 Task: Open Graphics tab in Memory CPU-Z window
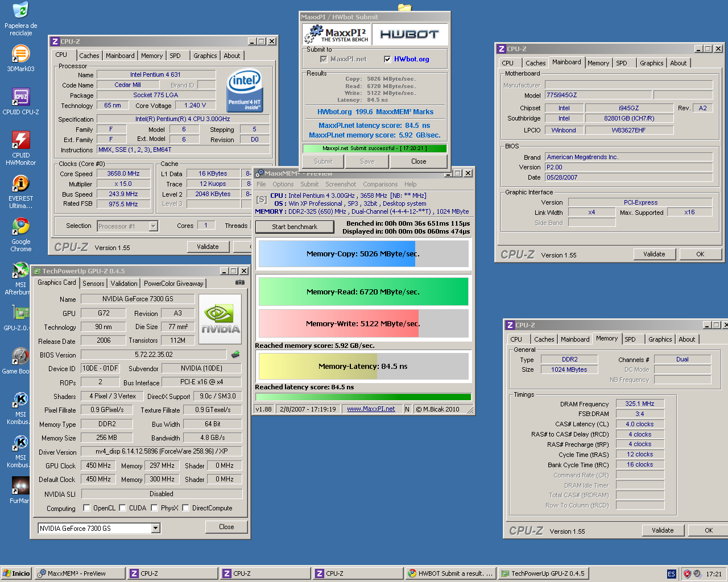coord(660,339)
